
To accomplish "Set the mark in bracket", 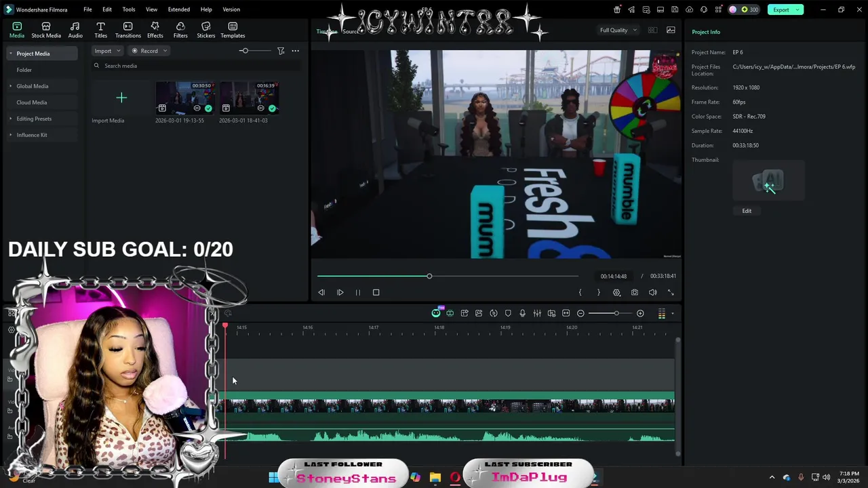I will click(580, 292).
